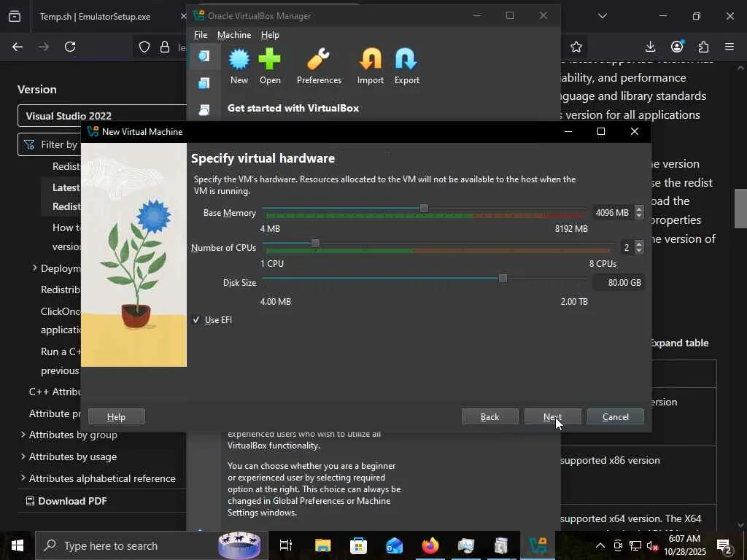This screenshot has height=560, width=747.
Task: Click the 80.00 GB disk size field
Action: pyautogui.click(x=619, y=282)
